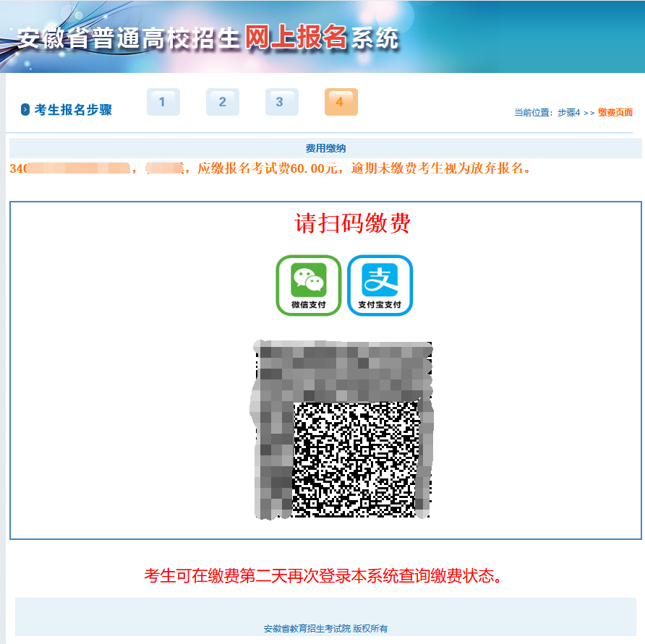This screenshot has width=645, height=644.
Task: Click the blue Alipay 支 character logo
Action: tap(380, 280)
